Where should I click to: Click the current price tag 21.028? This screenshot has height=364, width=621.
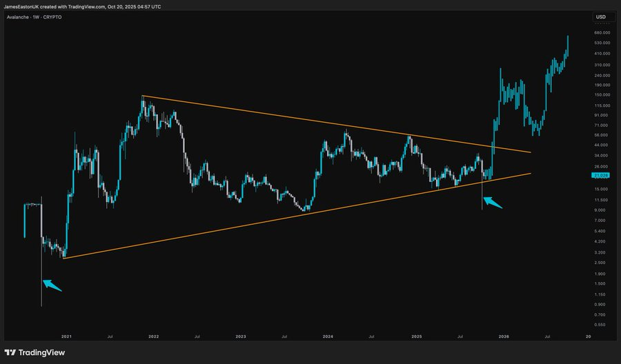point(600,176)
